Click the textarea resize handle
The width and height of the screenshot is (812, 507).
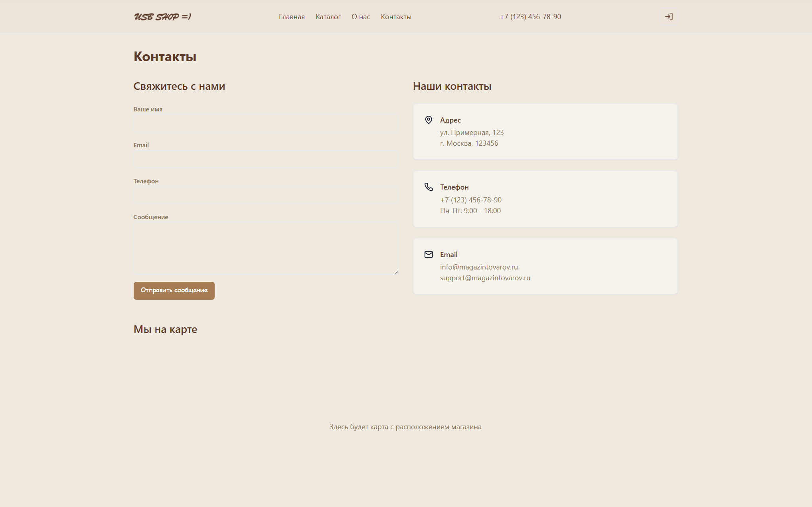396,272
